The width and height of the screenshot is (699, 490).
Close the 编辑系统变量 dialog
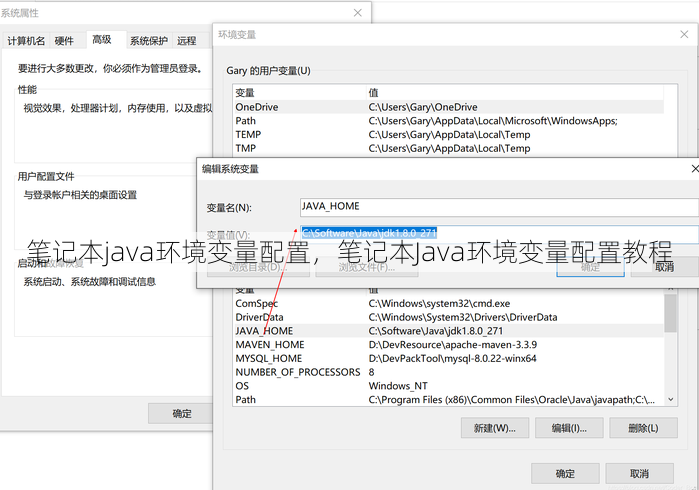[695, 169]
